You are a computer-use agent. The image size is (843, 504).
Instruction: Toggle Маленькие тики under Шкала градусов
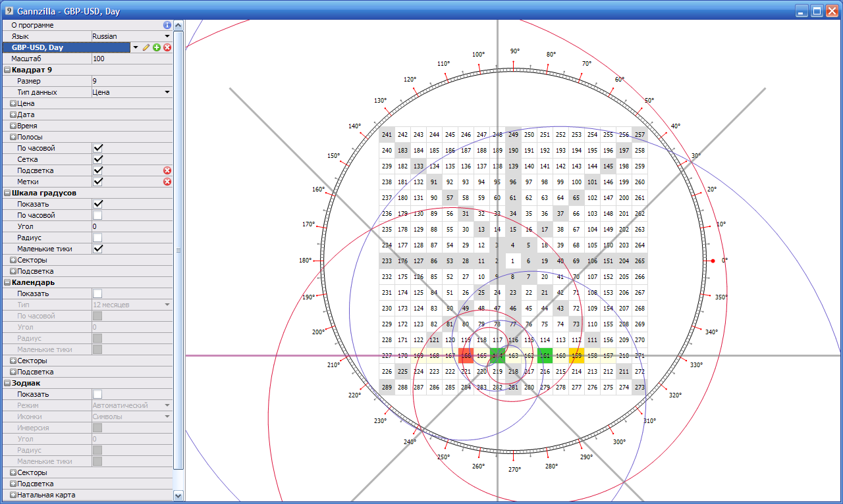tap(98, 249)
